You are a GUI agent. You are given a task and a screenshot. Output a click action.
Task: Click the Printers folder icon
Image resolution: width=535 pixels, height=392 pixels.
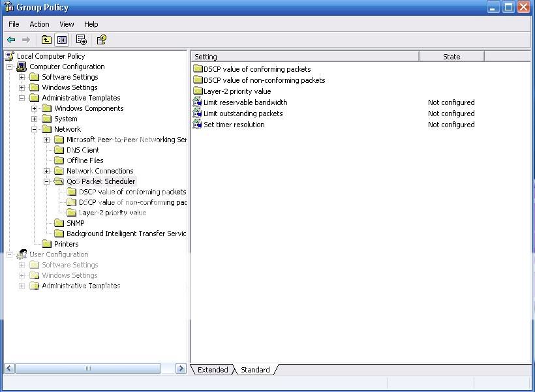(x=47, y=243)
